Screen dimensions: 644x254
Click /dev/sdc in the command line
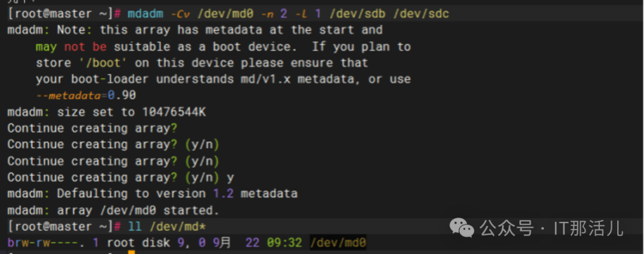coord(421,14)
